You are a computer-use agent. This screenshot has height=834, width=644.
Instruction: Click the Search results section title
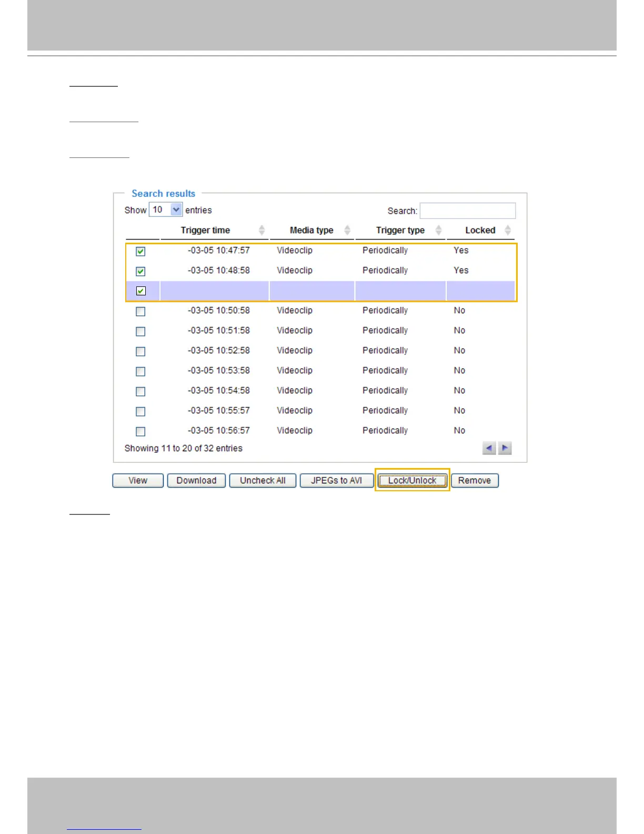click(x=163, y=193)
